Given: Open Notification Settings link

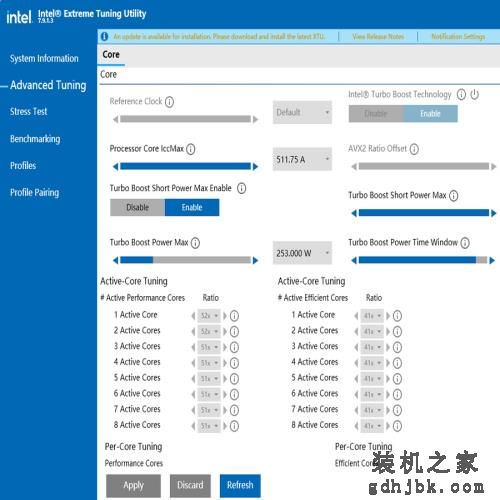Looking at the screenshot, I should [x=458, y=36].
